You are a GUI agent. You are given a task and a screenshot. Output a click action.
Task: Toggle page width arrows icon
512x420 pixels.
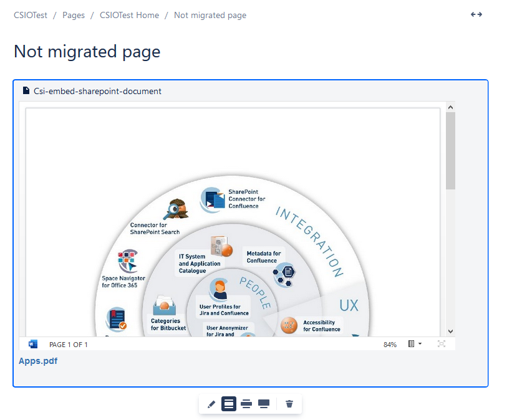476,15
